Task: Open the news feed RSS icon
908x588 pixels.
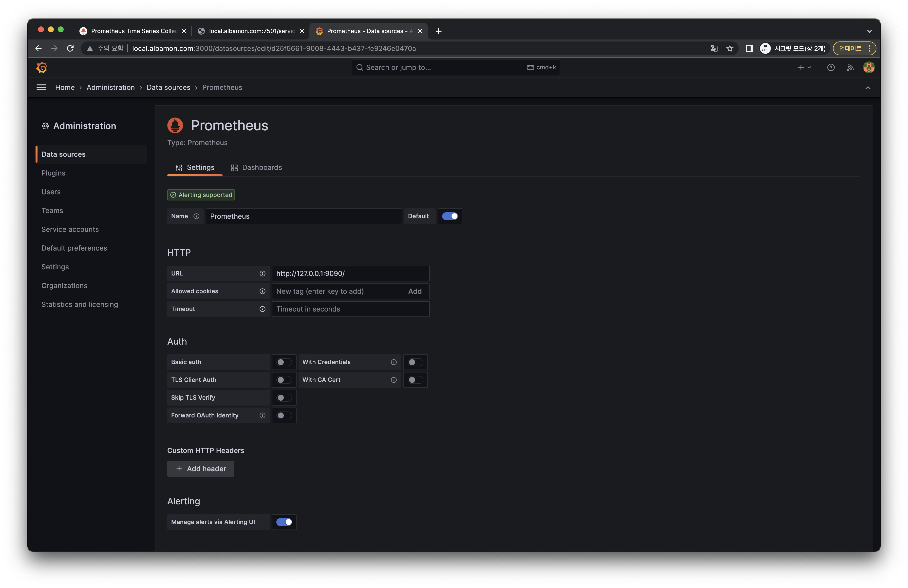Action: (850, 68)
